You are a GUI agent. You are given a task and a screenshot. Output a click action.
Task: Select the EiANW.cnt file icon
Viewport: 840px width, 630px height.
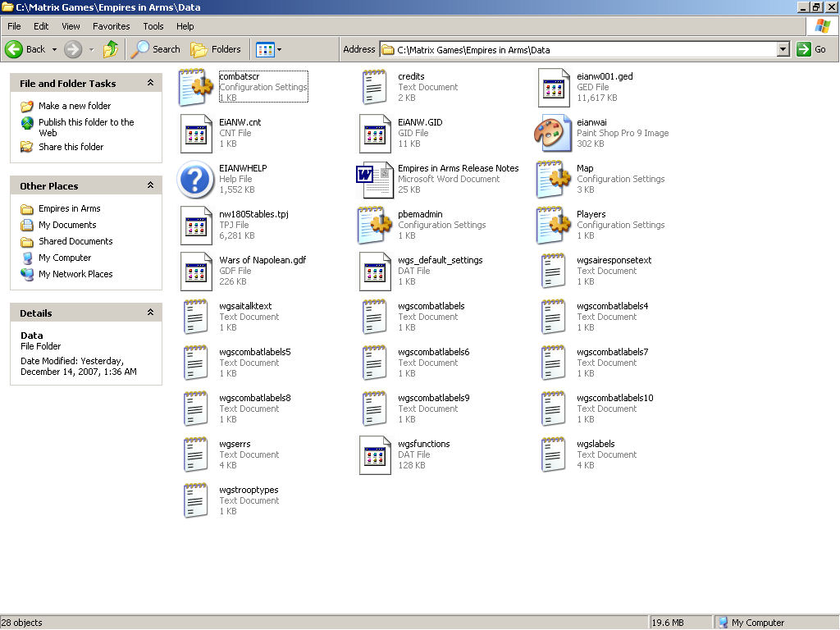(x=195, y=133)
